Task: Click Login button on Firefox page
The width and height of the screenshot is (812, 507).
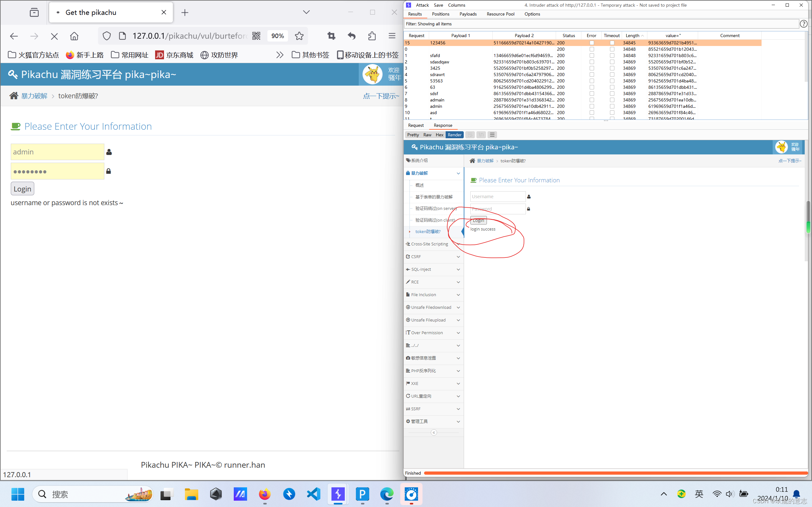Action: (23, 189)
